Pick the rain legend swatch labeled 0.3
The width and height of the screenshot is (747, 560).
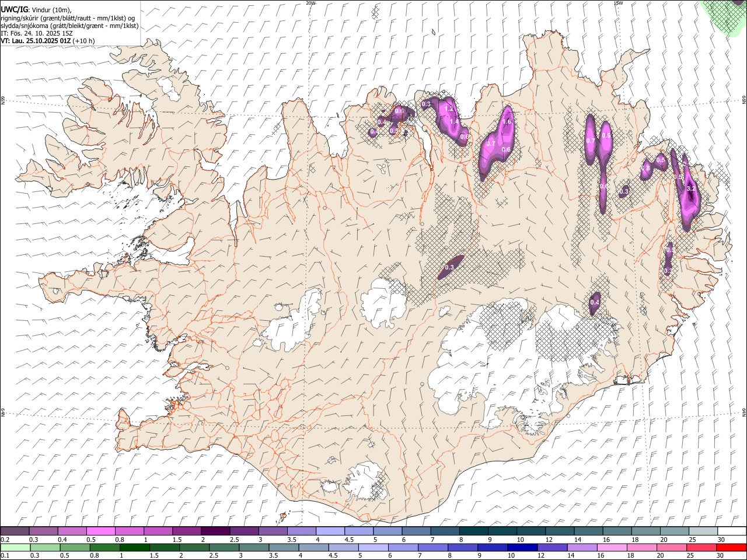click(x=46, y=547)
